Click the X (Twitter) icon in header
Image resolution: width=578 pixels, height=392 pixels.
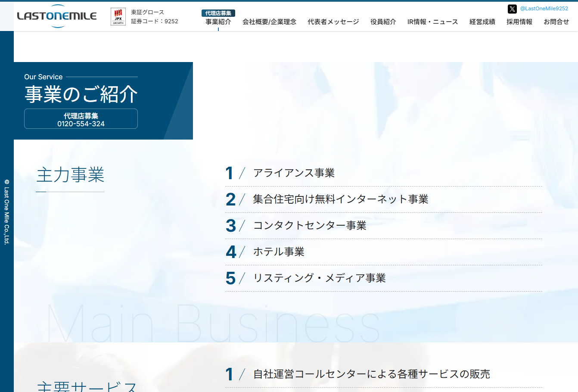tap(512, 9)
